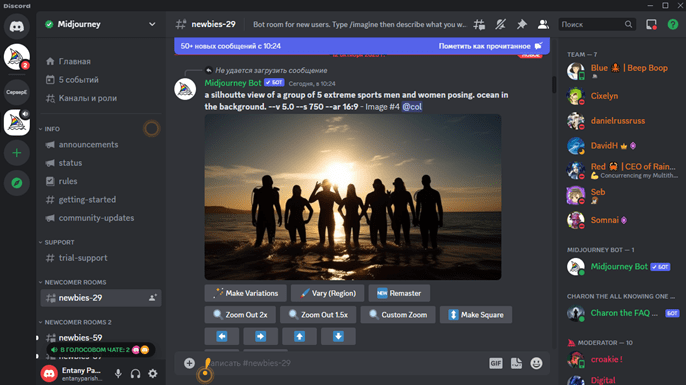Open the rules channel
This screenshot has width=686, height=385.
click(x=101, y=181)
